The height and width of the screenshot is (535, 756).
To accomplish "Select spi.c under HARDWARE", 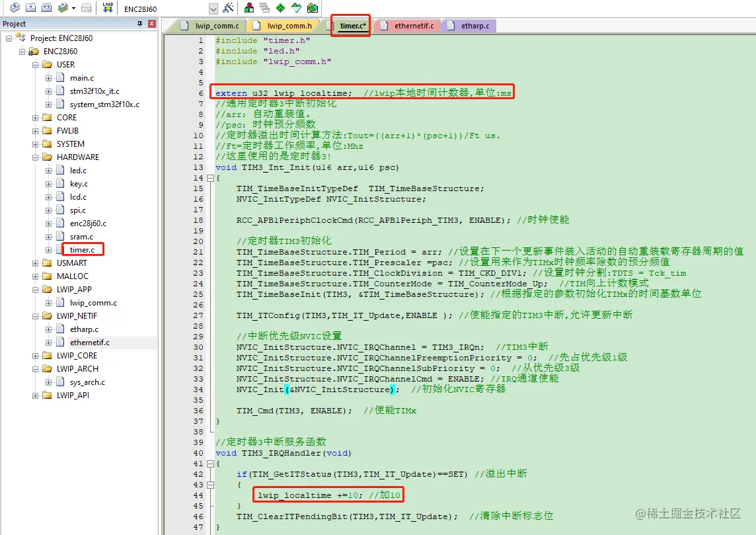I will coord(77,210).
